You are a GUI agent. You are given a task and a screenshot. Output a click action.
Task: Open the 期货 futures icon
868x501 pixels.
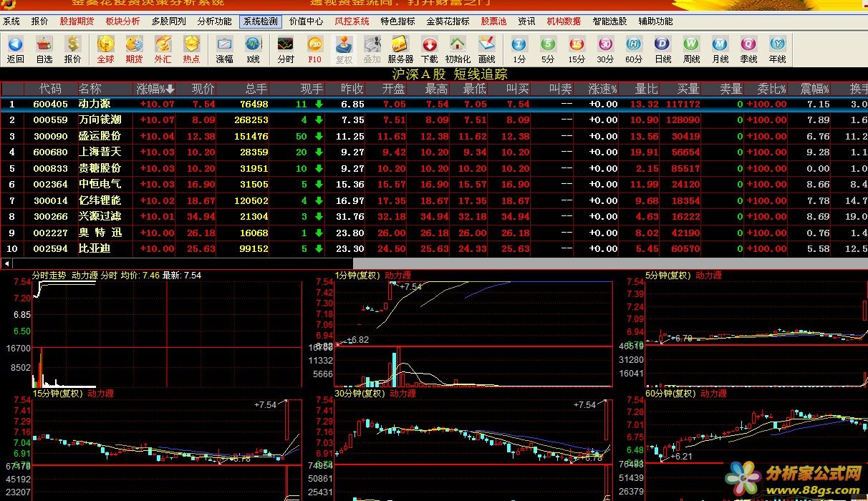[134, 49]
